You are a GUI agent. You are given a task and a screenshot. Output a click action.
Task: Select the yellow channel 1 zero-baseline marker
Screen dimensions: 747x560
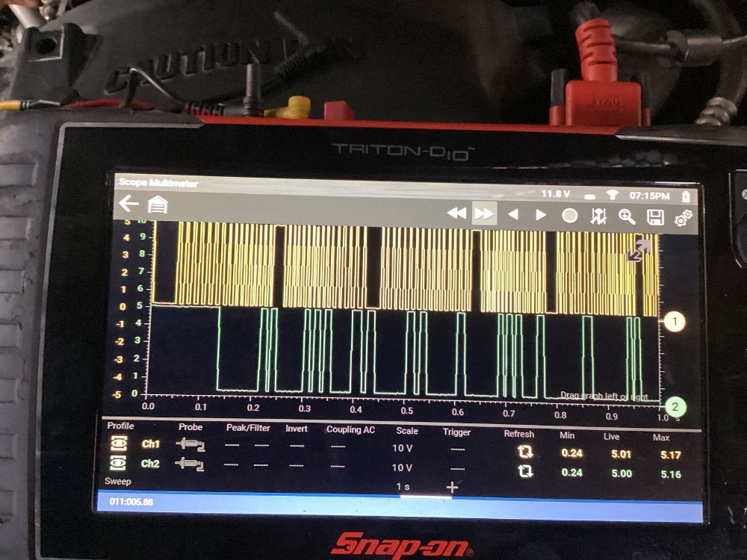pyautogui.click(x=674, y=322)
